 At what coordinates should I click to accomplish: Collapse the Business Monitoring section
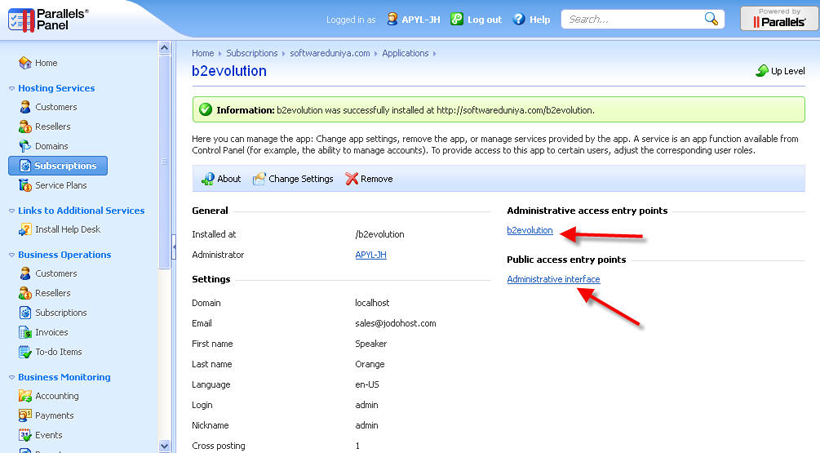12,377
